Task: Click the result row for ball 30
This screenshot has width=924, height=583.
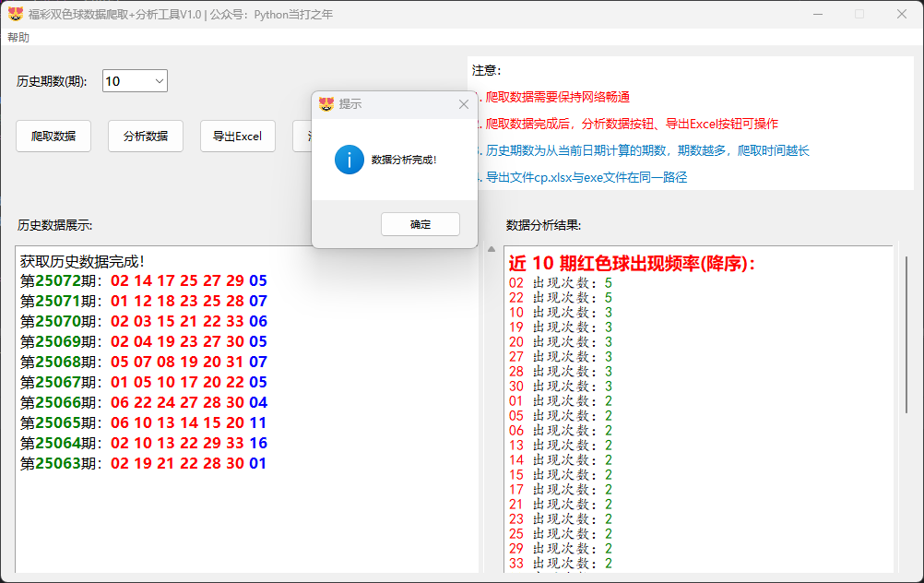Action: 561,387
